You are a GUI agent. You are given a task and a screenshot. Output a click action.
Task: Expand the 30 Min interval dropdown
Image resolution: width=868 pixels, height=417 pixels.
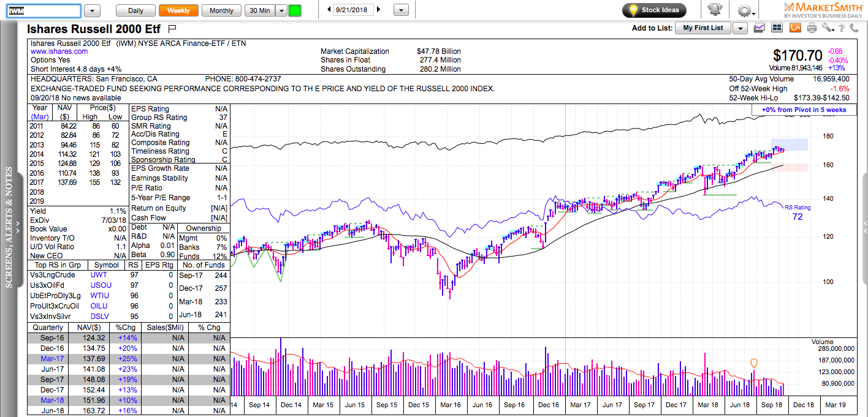tap(281, 10)
